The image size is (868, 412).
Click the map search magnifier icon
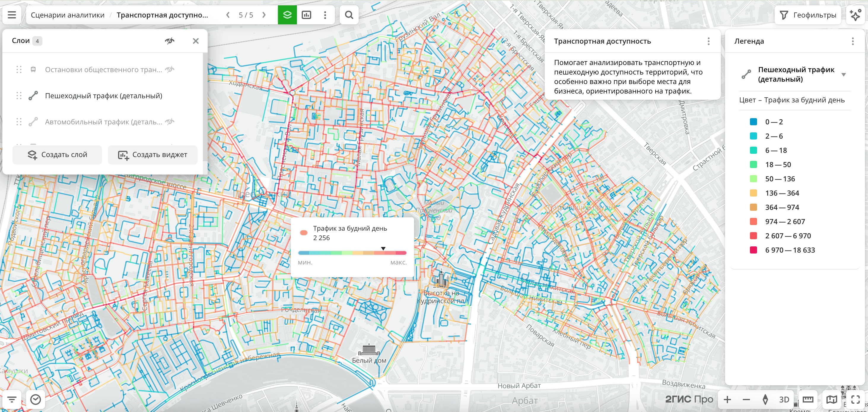tap(349, 15)
